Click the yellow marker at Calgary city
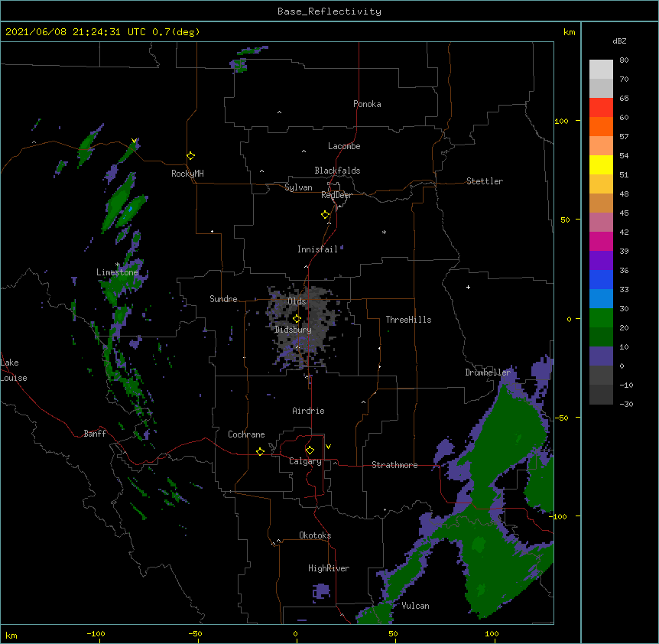The height and width of the screenshot is (644, 659). (310, 450)
